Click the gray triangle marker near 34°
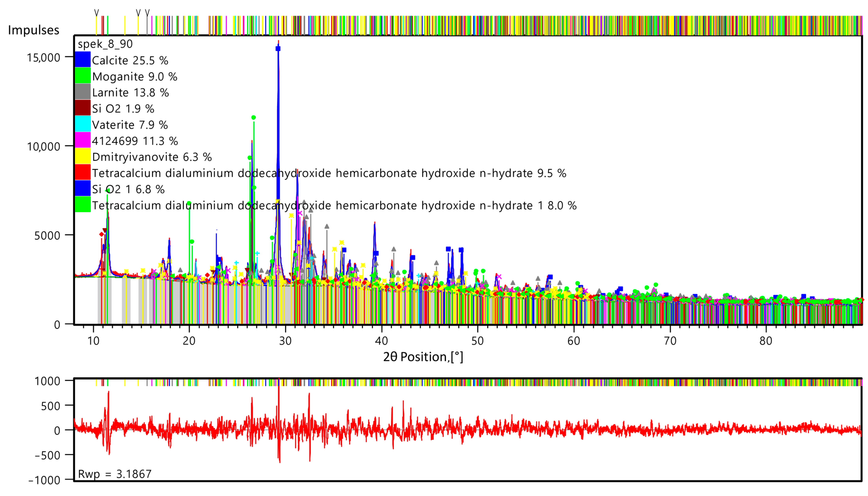868x496 pixels. (327, 227)
